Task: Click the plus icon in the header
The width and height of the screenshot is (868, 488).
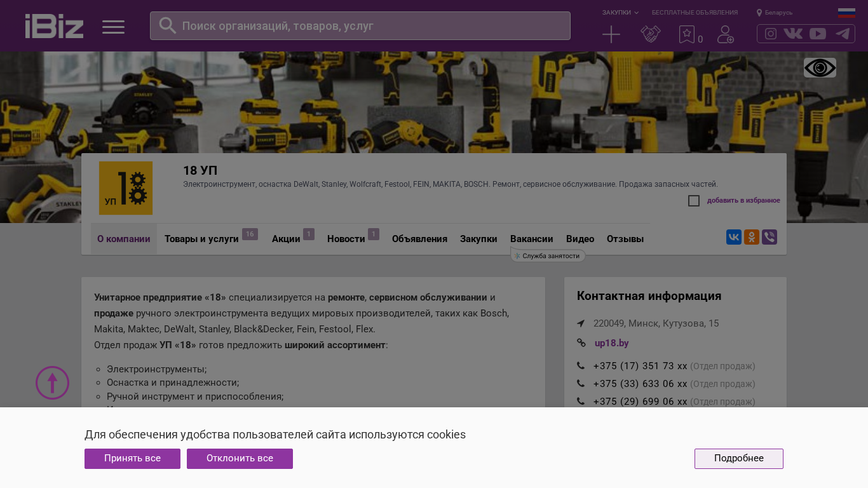Action: click(x=611, y=34)
